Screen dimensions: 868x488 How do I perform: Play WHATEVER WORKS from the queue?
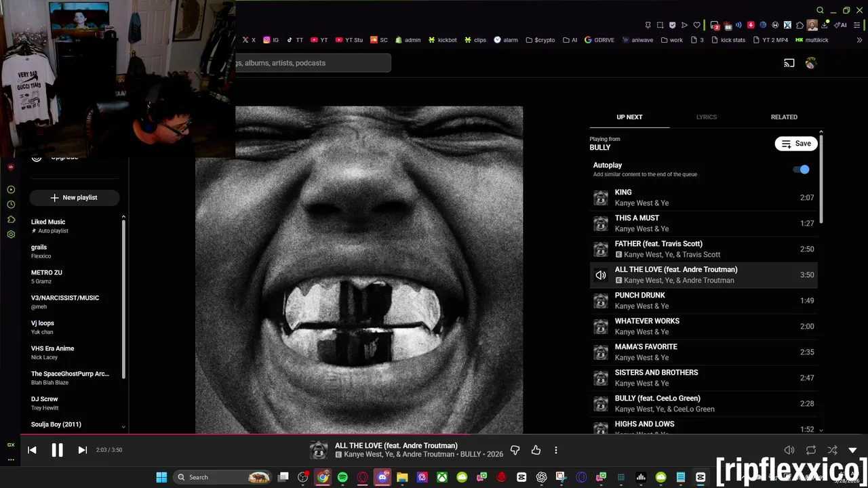[x=703, y=326]
